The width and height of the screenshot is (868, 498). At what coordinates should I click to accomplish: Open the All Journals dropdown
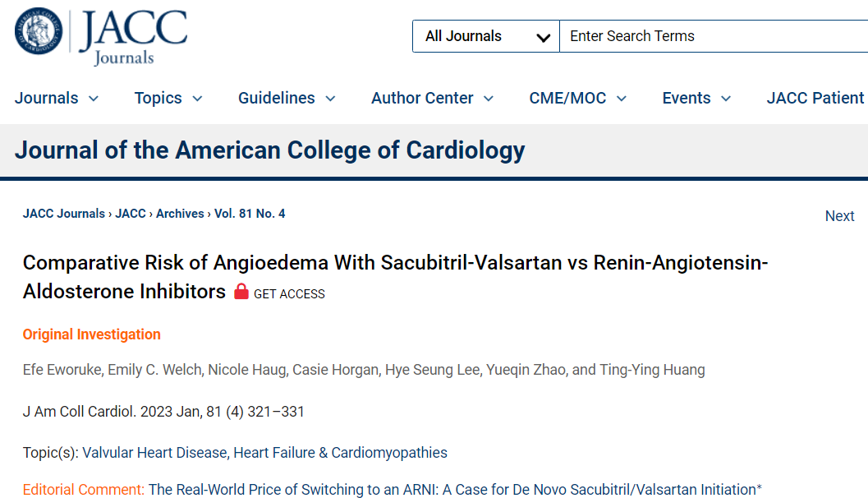click(x=486, y=36)
